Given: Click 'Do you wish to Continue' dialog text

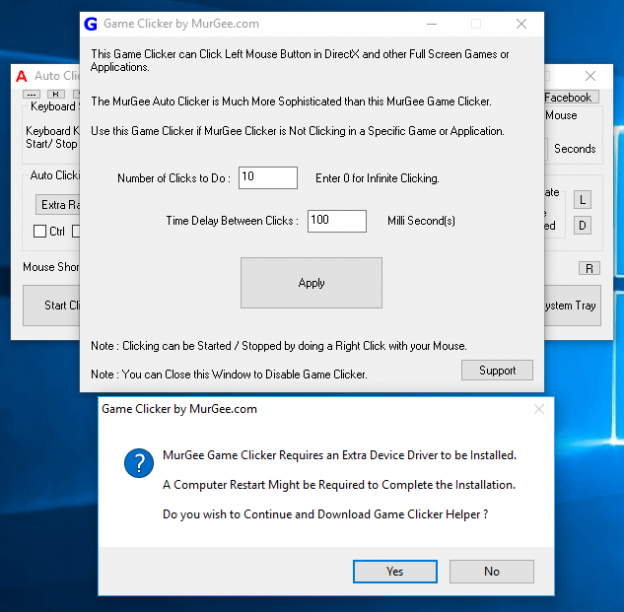Looking at the screenshot, I should coord(325,514).
